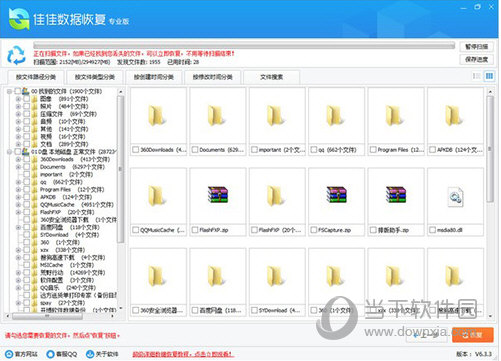
Task: Open the 官方网站 link text
Action: pyautogui.click(x=27, y=354)
